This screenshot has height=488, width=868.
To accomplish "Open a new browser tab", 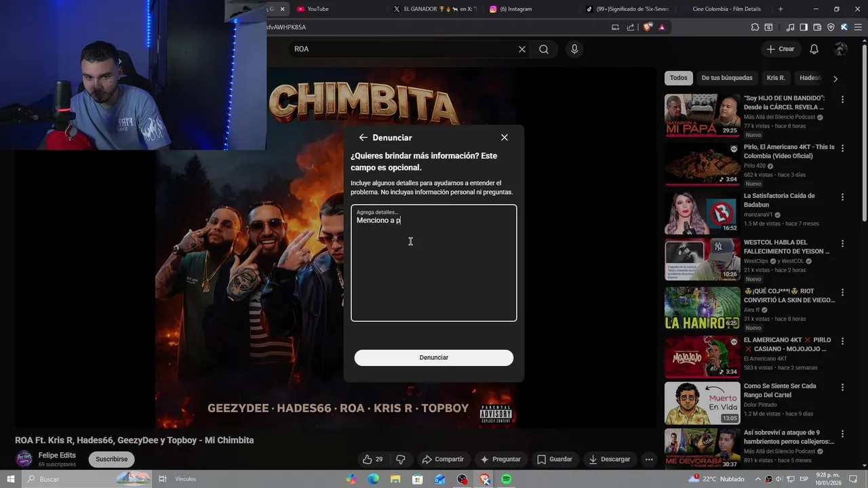I will [781, 9].
